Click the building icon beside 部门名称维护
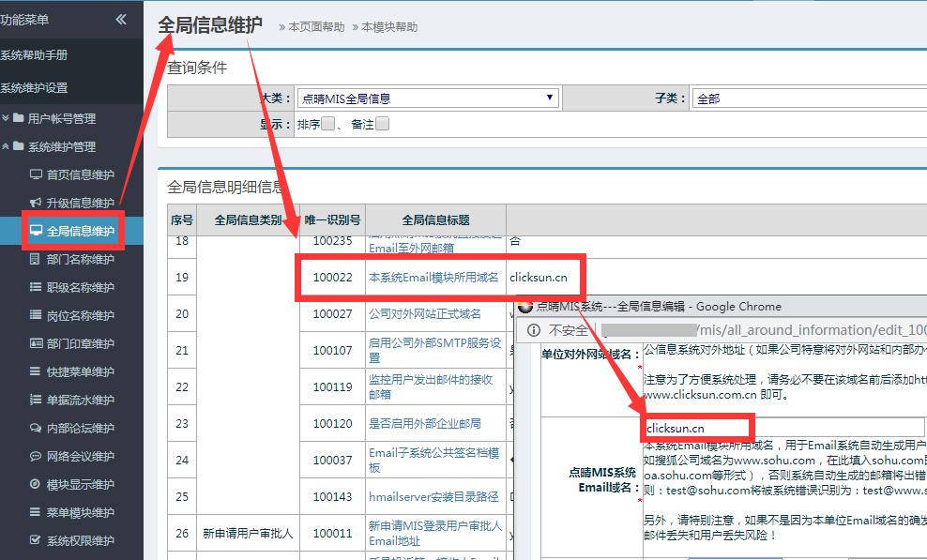The height and width of the screenshot is (560, 927). coord(36,259)
